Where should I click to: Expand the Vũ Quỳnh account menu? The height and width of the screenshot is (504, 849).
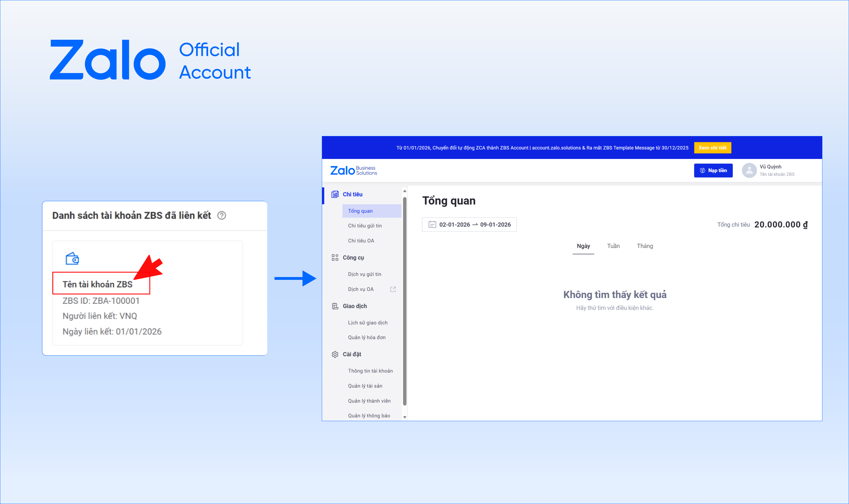point(777,170)
